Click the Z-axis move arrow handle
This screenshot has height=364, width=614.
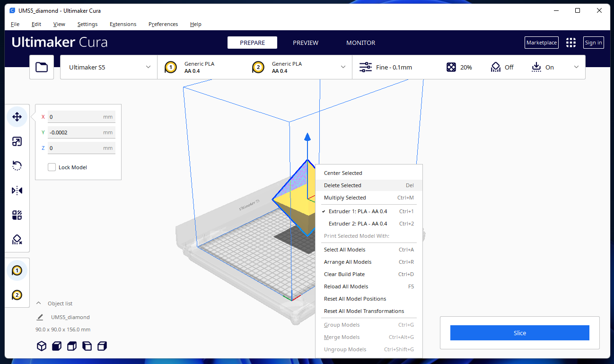307,137
